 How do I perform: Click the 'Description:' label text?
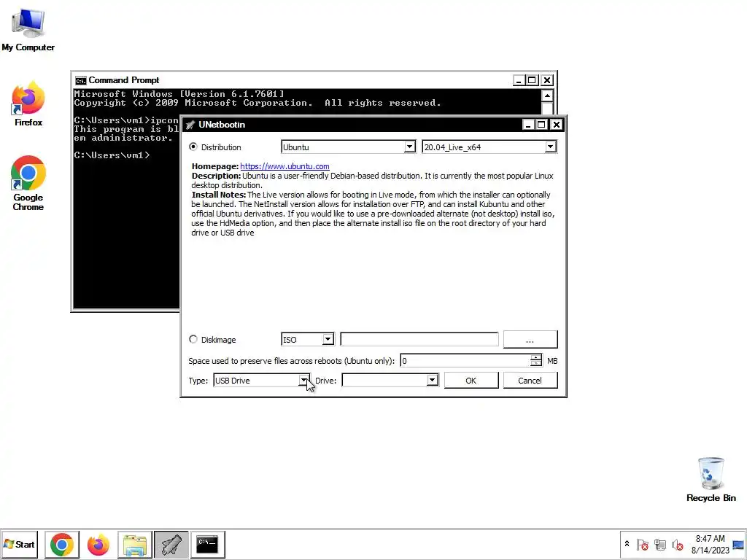(x=216, y=176)
